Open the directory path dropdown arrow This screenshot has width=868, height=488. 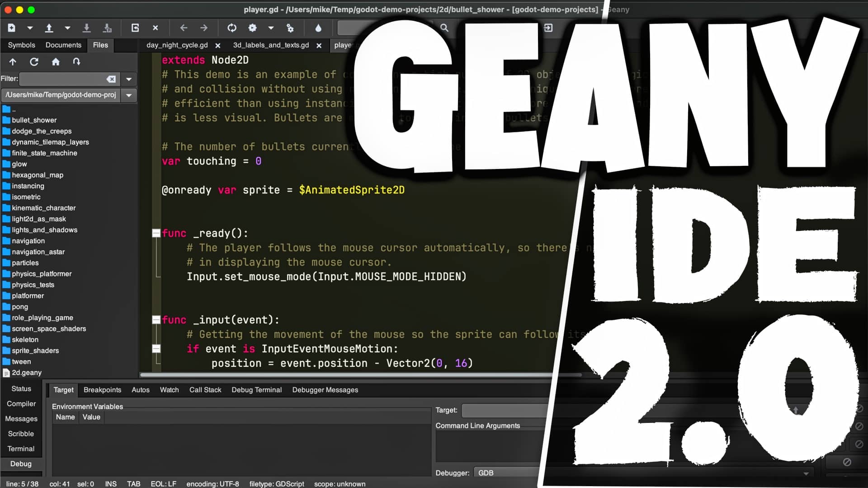click(x=129, y=95)
